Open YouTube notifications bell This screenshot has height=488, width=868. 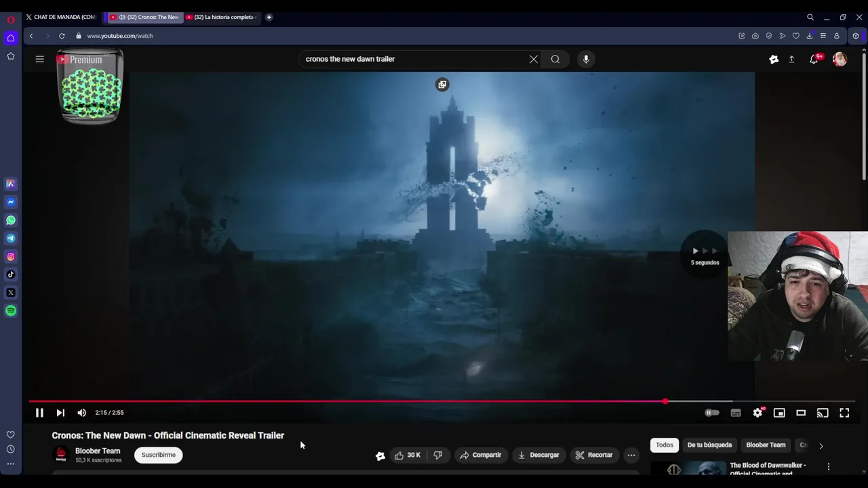(814, 59)
